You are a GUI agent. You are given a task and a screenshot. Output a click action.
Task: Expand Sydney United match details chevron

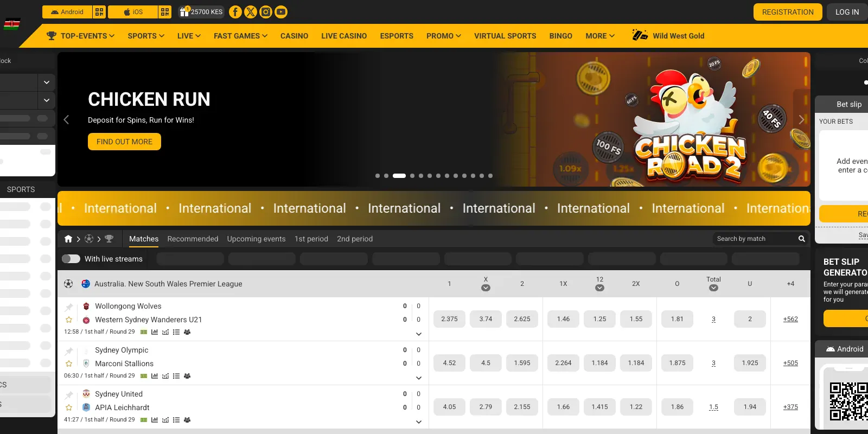(418, 422)
